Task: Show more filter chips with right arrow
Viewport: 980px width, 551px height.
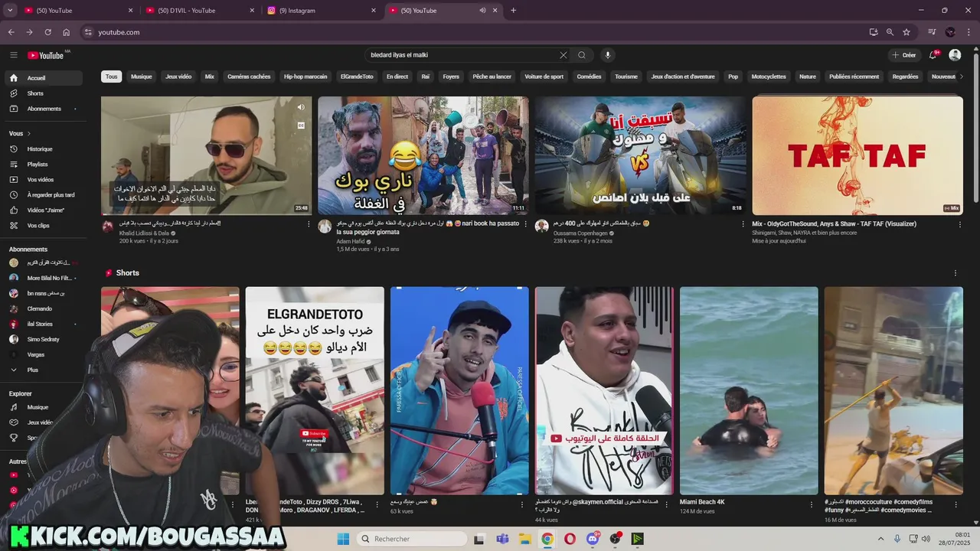Action: 961,77
